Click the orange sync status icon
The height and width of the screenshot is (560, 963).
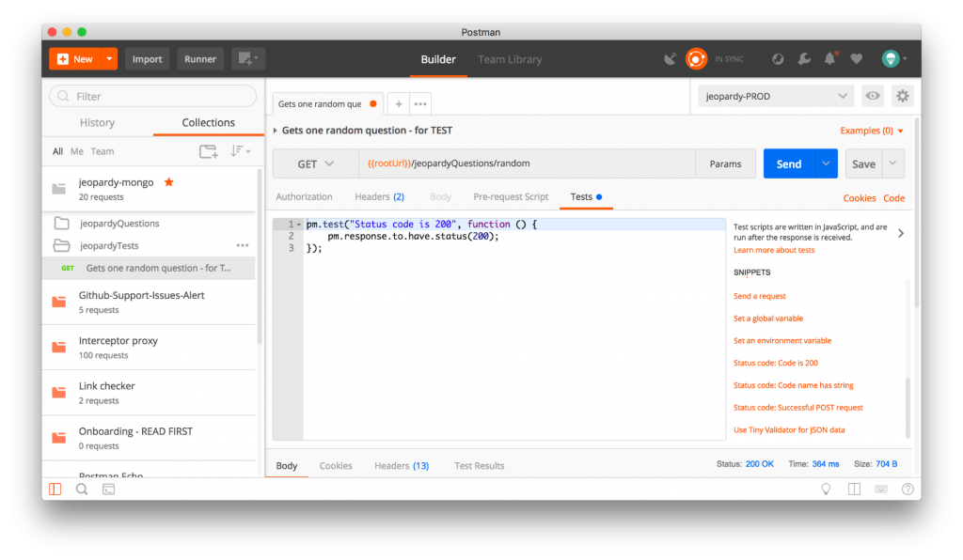696,59
